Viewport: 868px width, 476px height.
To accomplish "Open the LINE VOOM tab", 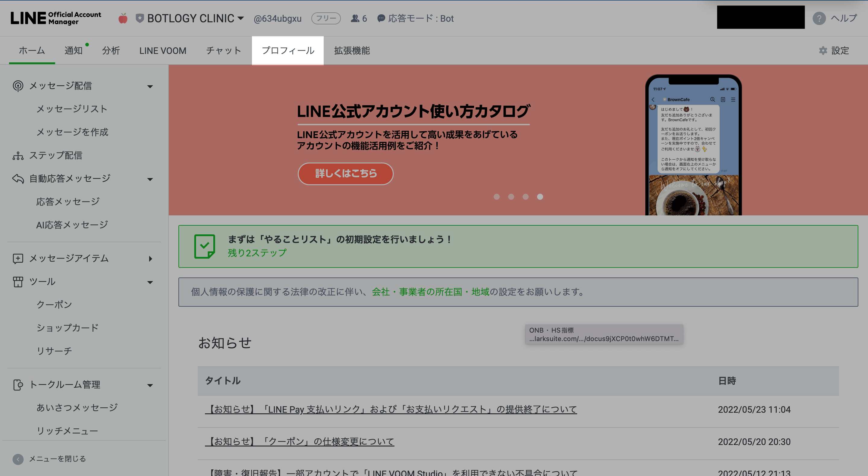I will [163, 51].
